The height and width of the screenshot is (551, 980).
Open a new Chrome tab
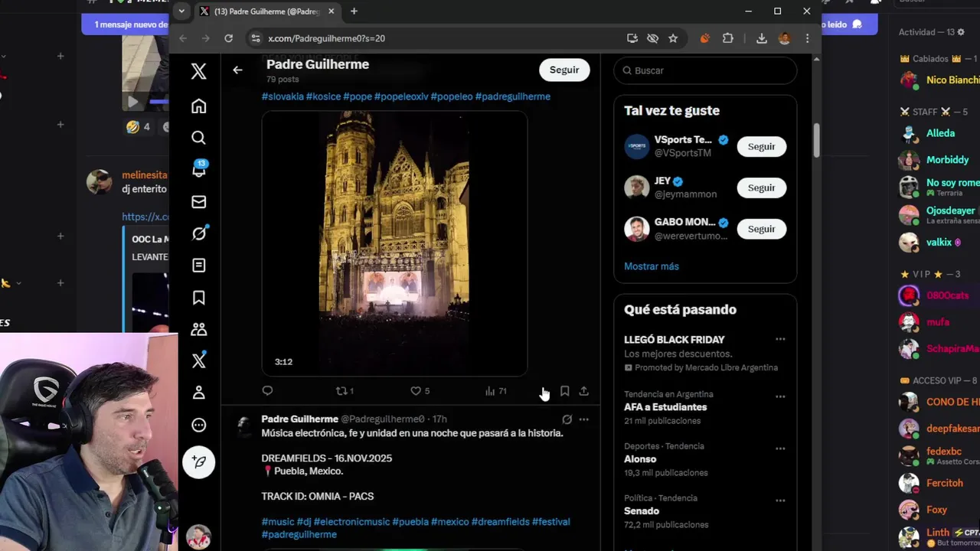pos(354,11)
